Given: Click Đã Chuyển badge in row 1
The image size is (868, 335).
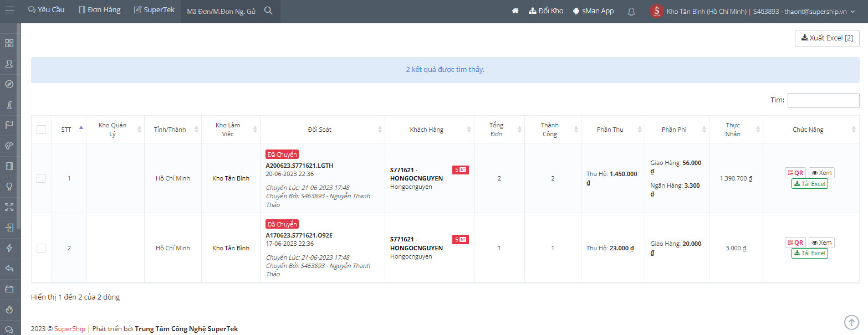Looking at the screenshot, I should [x=282, y=154].
